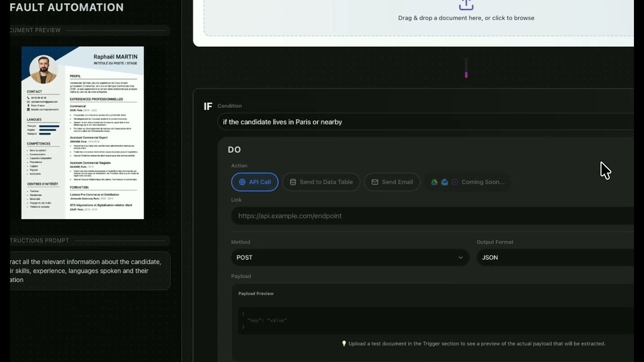
Task: Choose the Send to Data Table action
Action: tap(321, 182)
